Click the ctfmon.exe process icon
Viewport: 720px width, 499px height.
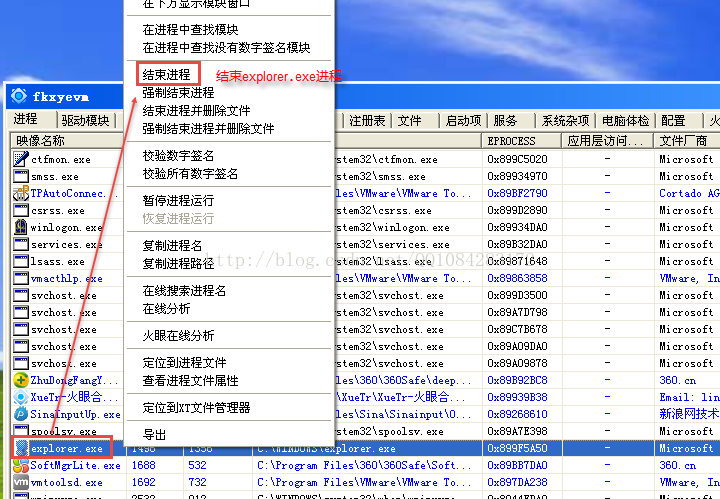pyautogui.click(x=21, y=159)
